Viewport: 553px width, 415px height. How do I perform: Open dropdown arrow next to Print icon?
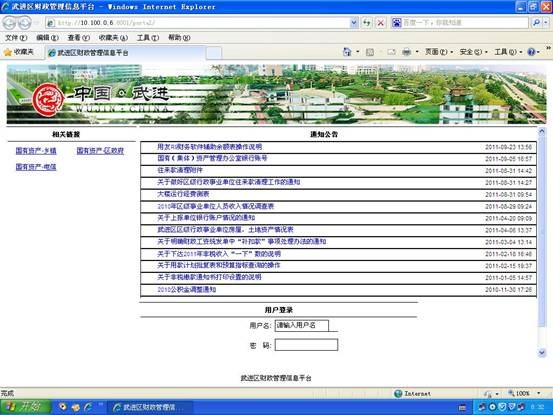(x=417, y=52)
